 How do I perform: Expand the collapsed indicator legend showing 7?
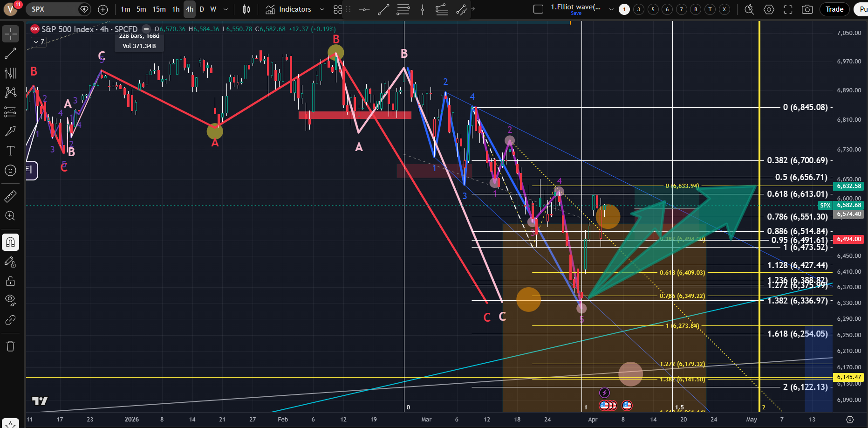coord(39,42)
